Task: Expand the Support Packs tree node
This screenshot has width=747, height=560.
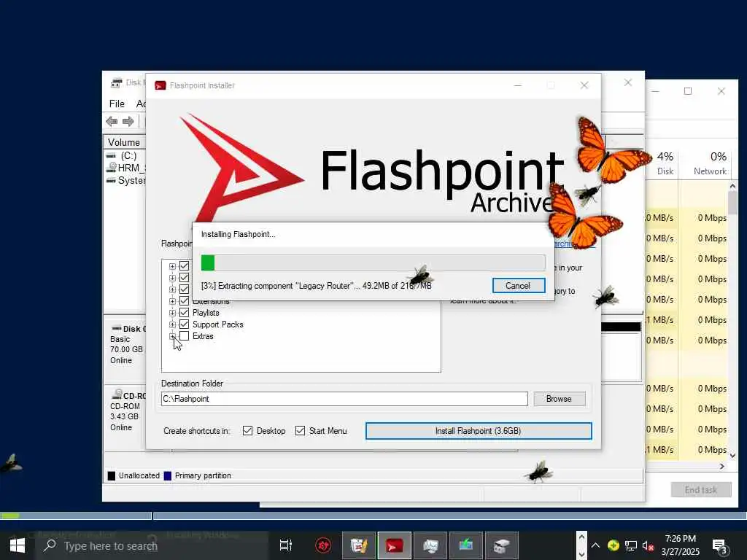Action: click(x=172, y=324)
